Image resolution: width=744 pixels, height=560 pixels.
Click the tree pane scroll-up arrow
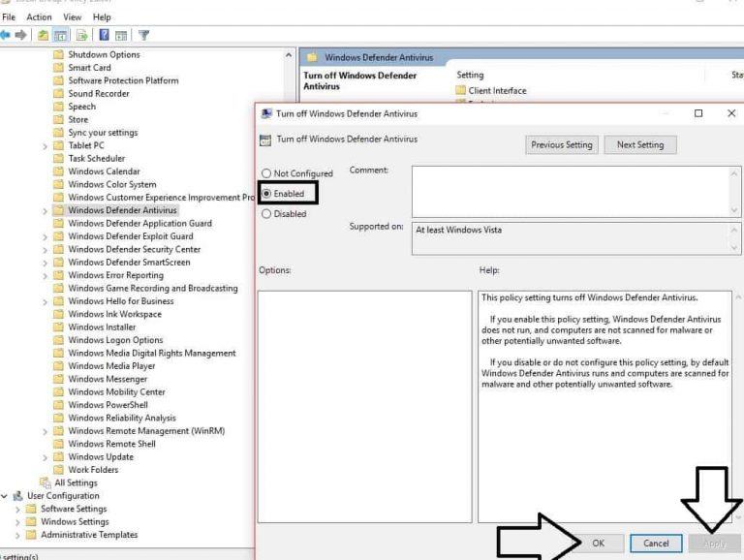(x=289, y=56)
